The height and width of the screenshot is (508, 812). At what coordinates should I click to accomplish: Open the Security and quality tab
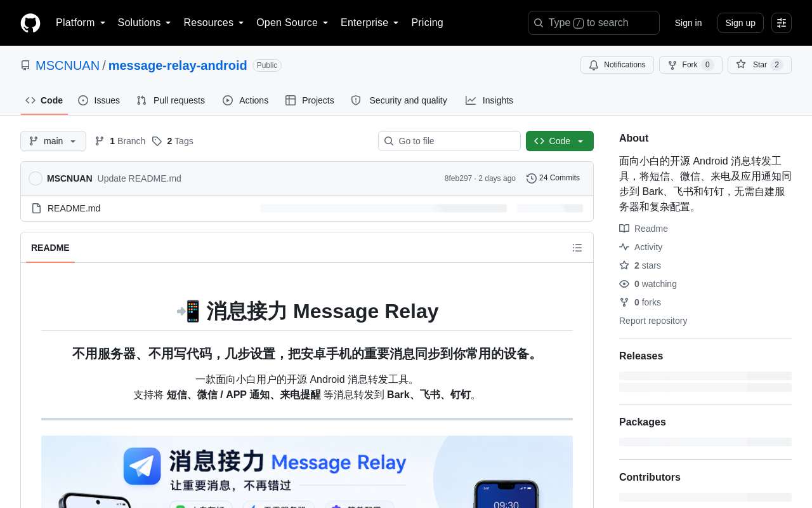(399, 100)
